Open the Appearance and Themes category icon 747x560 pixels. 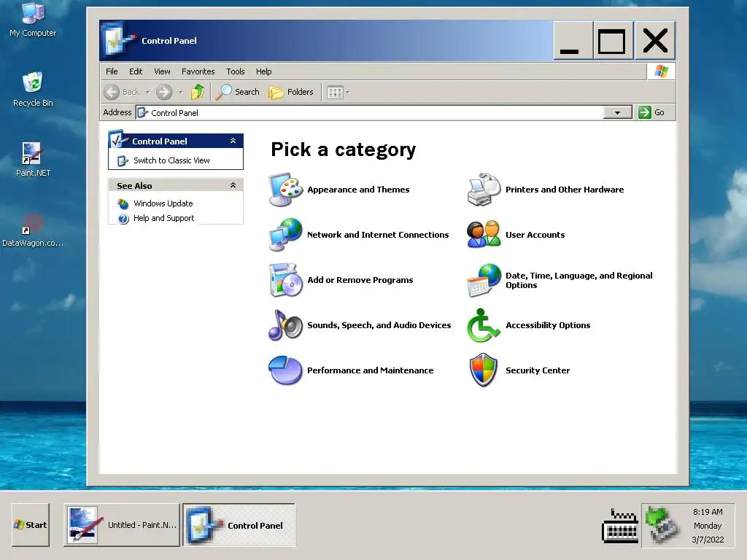286,190
